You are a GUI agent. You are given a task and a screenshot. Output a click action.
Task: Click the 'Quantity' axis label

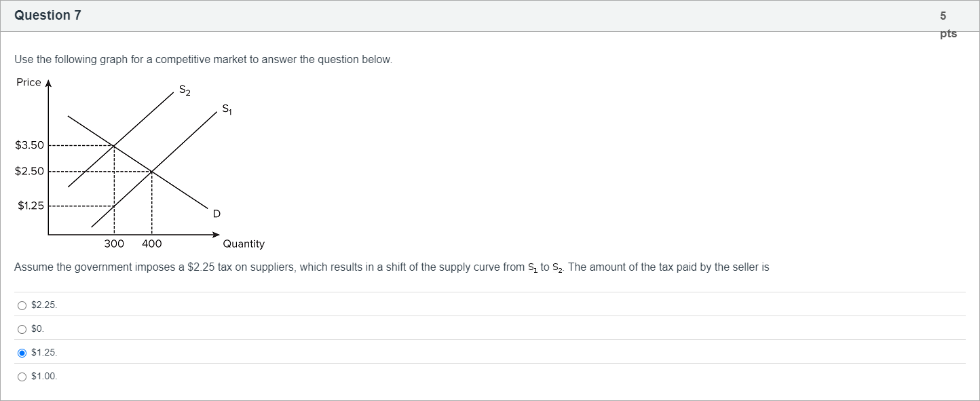[244, 244]
